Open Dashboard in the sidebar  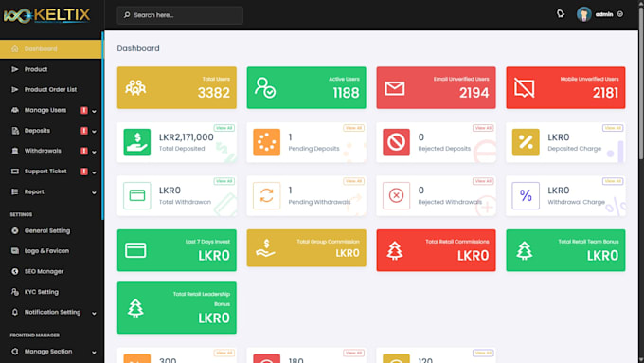point(51,49)
